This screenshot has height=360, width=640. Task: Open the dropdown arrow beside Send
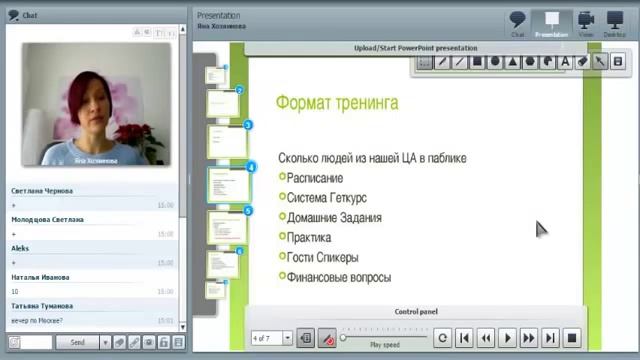tap(105, 342)
